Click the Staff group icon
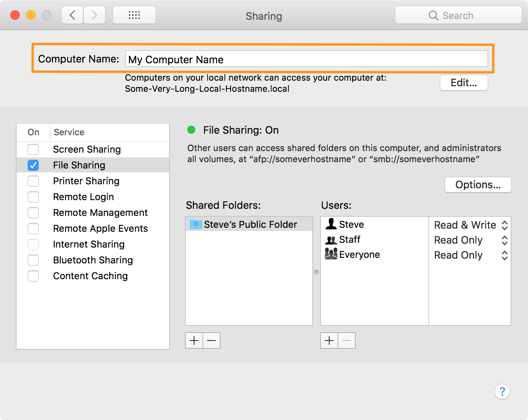 (331, 240)
